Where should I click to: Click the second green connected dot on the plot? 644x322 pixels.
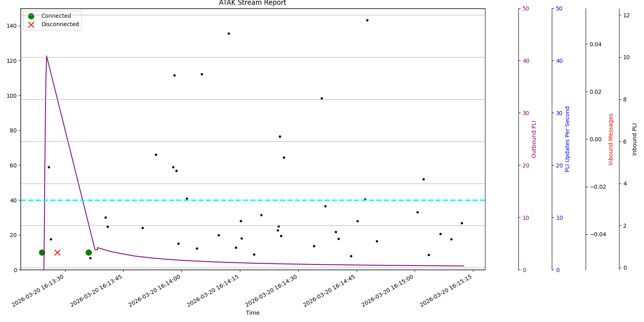[89, 252]
